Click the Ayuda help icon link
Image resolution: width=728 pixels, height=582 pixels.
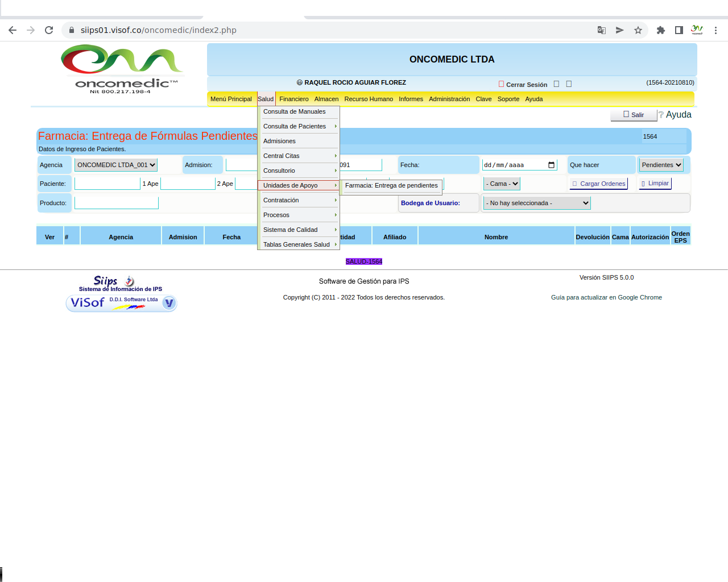[675, 115]
